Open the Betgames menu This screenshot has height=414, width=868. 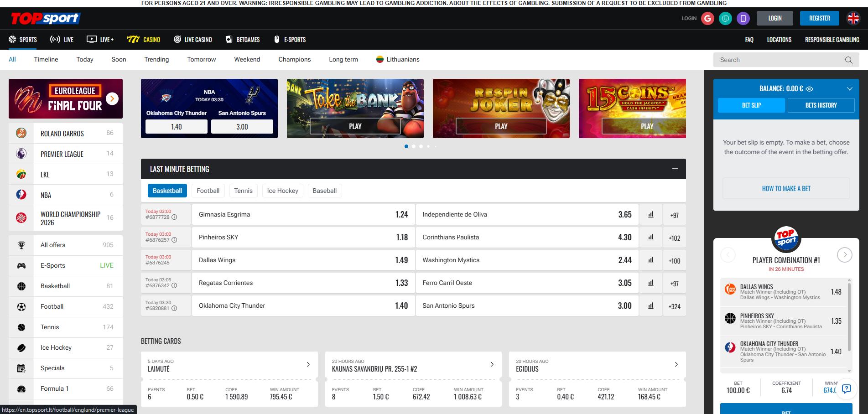(243, 40)
